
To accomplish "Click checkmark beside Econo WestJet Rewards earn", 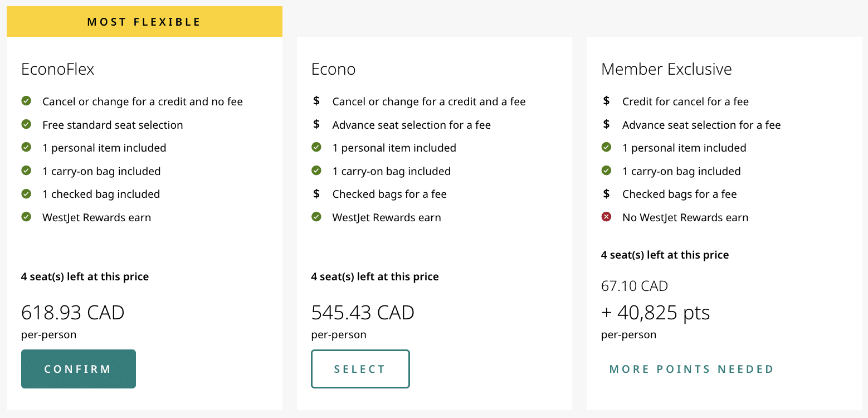I will point(316,217).
